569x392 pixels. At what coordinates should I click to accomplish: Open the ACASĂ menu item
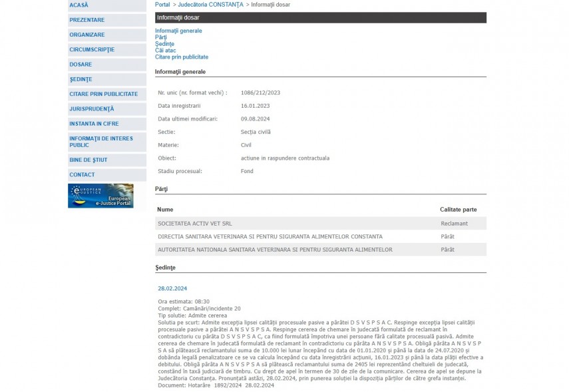(79, 5)
